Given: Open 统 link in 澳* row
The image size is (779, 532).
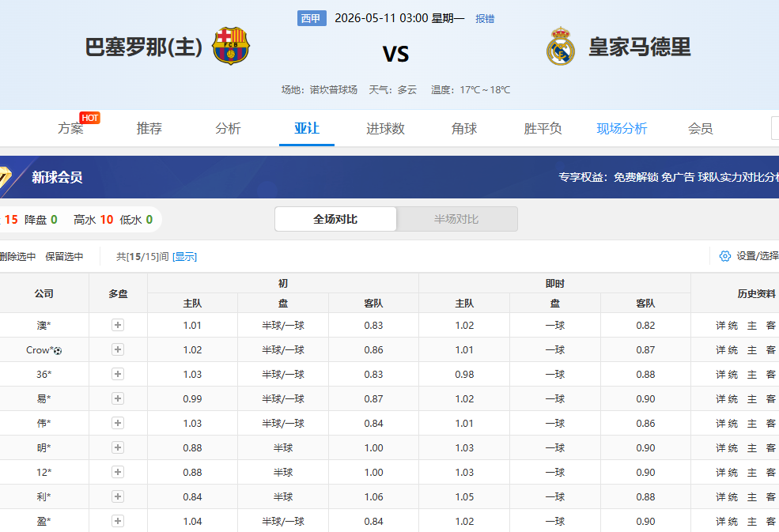Looking at the screenshot, I should (x=733, y=326).
